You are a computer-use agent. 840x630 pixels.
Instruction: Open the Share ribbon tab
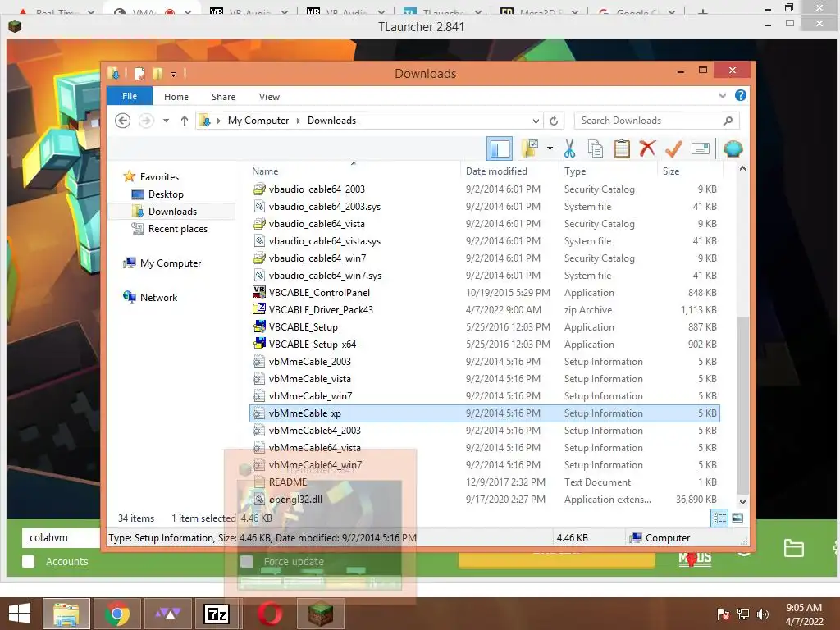[223, 97]
